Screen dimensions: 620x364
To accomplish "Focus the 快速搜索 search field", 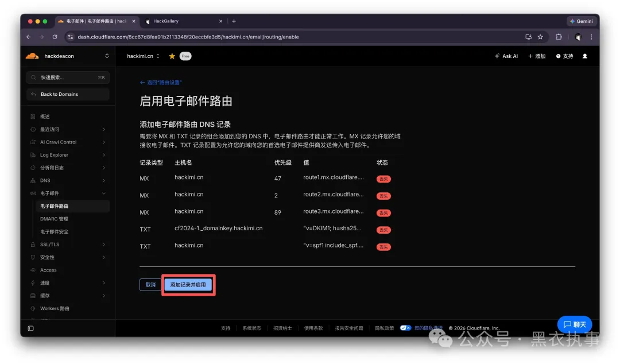I will [68, 78].
